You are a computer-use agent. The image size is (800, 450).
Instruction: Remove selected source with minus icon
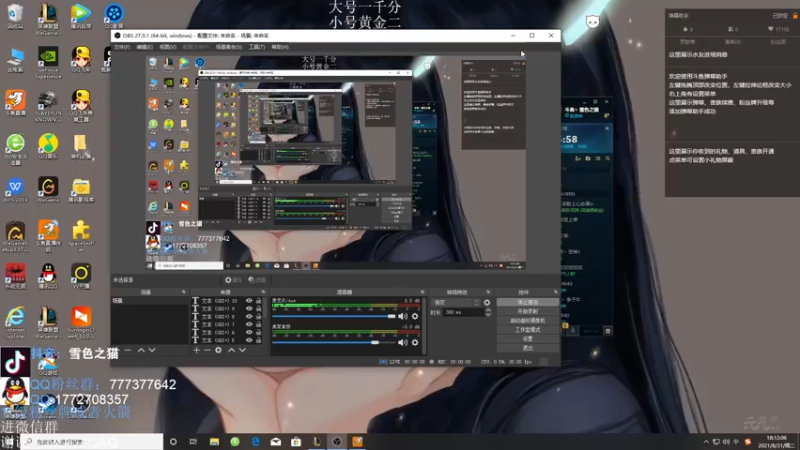[207, 350]
